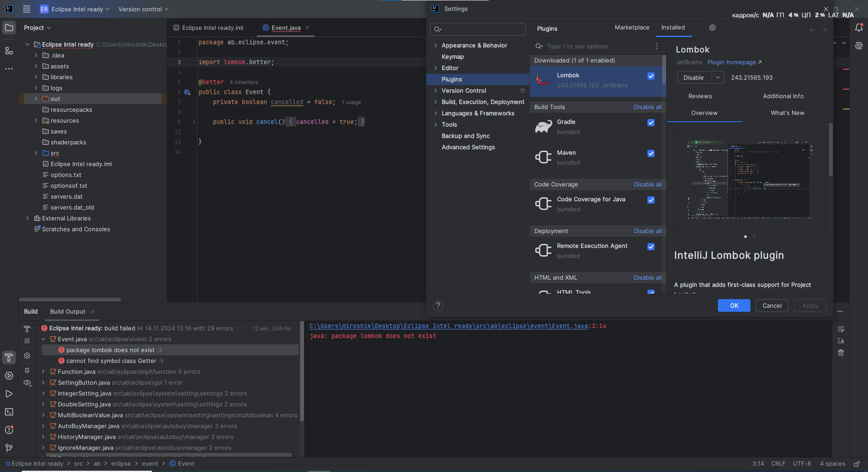Open the Version control dropdown
Image resolution: width=868 pixels, height=472 pixels.
[143, 9]
